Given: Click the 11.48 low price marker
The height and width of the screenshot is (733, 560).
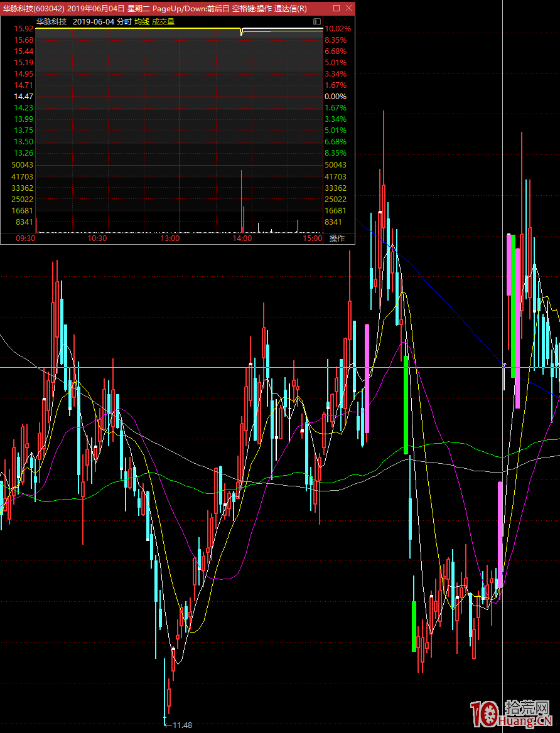Looking at the screenshot, I should [x=182, y=725].
